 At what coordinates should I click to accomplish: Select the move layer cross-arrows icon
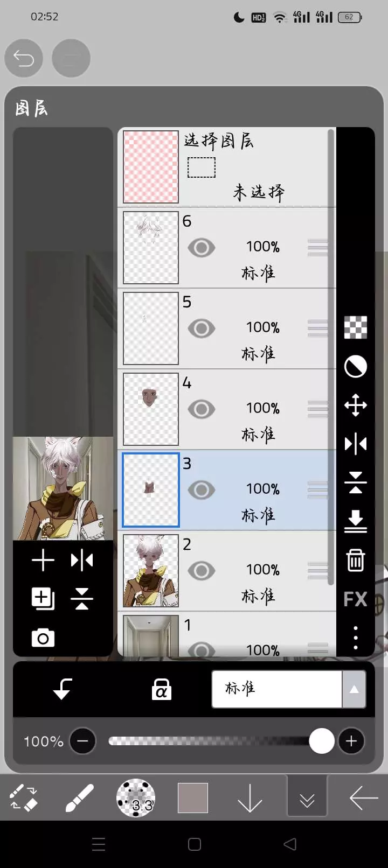(x=355, y=405)
